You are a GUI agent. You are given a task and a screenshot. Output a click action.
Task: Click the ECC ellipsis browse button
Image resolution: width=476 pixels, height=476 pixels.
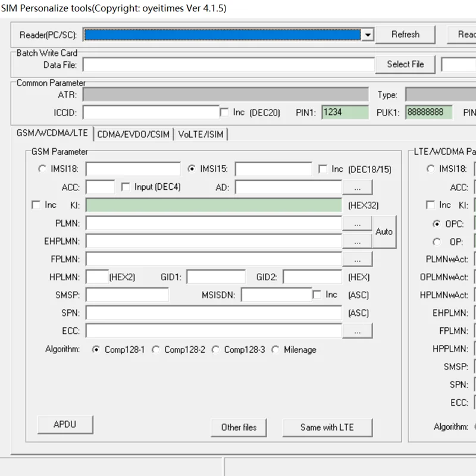tap(357, 331)
